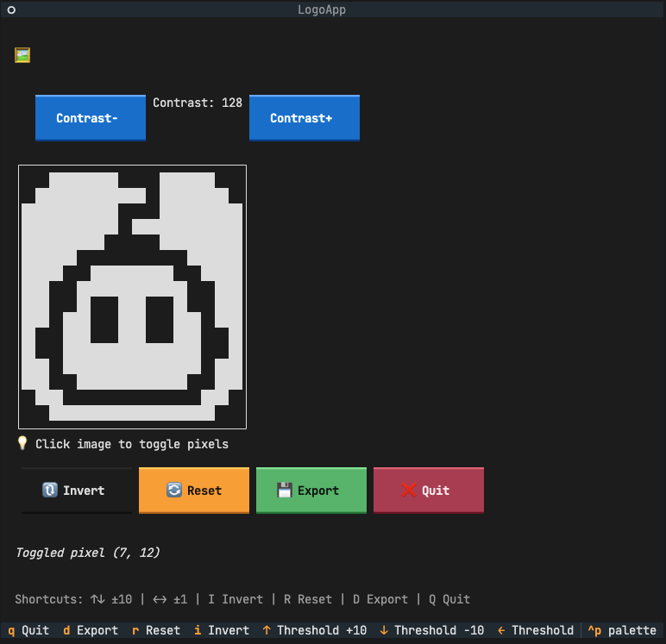
Task: Click the picture icon at top left
Action: [x=22, y=55]
